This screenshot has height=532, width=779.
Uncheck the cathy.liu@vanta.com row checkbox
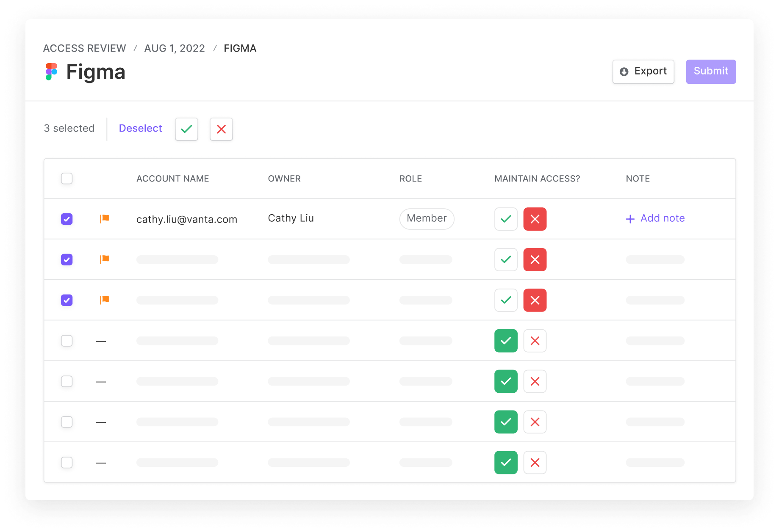click(67, 219)
